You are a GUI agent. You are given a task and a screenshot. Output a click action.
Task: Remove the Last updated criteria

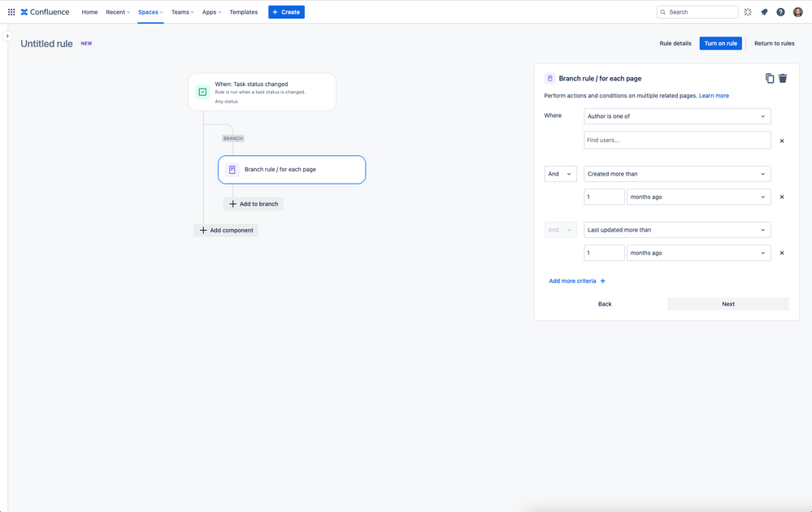tap(782, 253)
